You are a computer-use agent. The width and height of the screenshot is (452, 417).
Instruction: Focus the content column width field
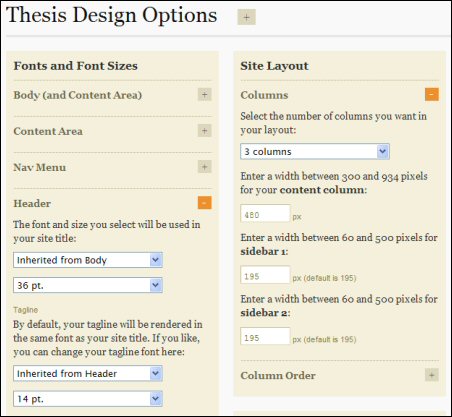(265, 213)
